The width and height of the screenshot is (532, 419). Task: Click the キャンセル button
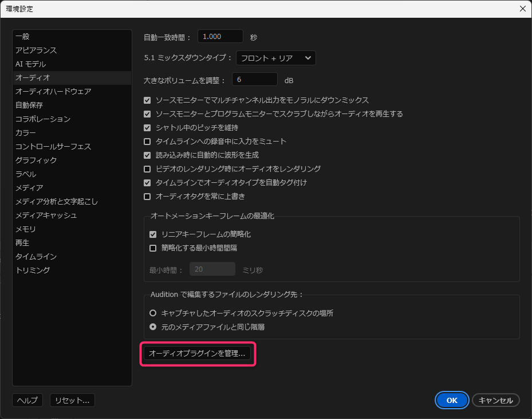click(495, 401)
